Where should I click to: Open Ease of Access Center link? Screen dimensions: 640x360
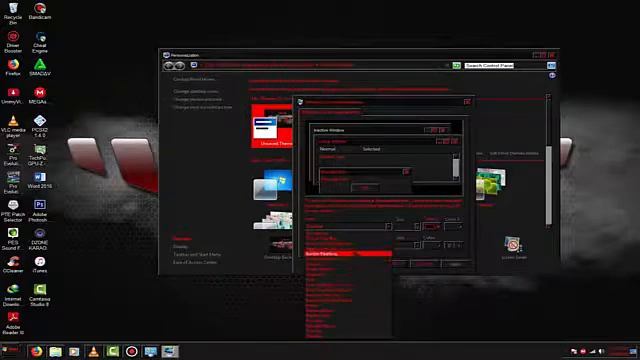click(195, 262)
